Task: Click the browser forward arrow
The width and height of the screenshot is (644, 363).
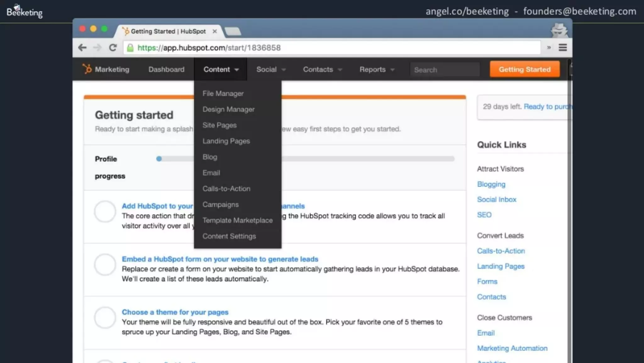Action: pyautogui.click(x=97, y=48)
